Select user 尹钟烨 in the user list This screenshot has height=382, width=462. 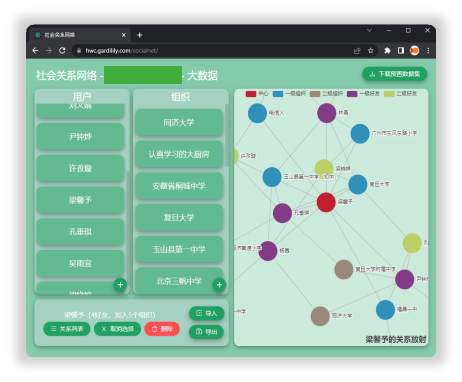(80, 137)
